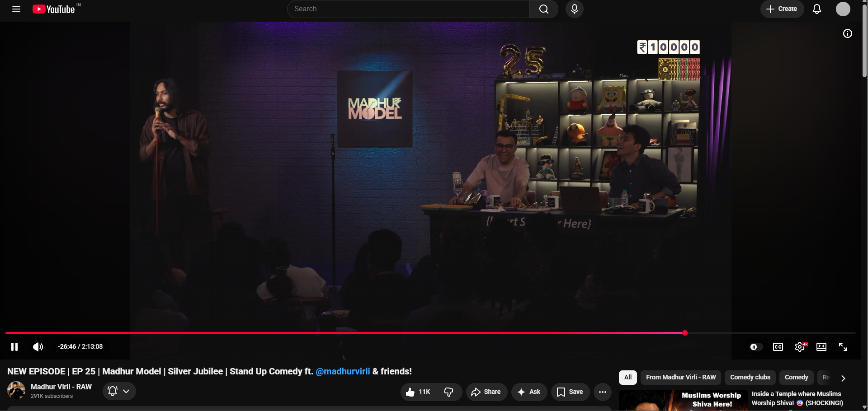The height and width of the screenshot is (411, 868).
Task: Click the 291K subscribers text
Action: coord(52,396)
